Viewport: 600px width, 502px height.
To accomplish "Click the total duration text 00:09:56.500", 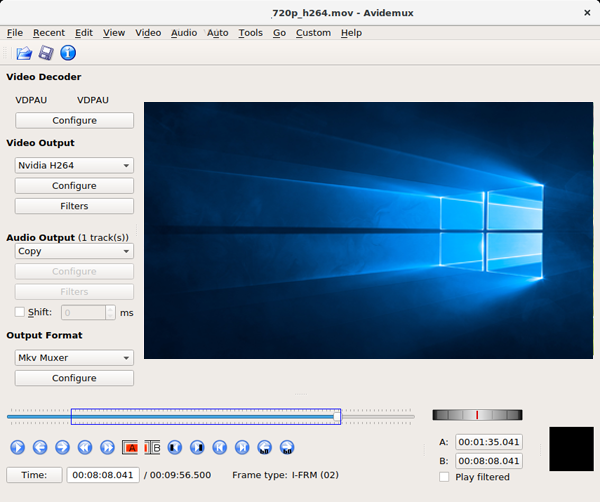I will [x=180, y=475].
